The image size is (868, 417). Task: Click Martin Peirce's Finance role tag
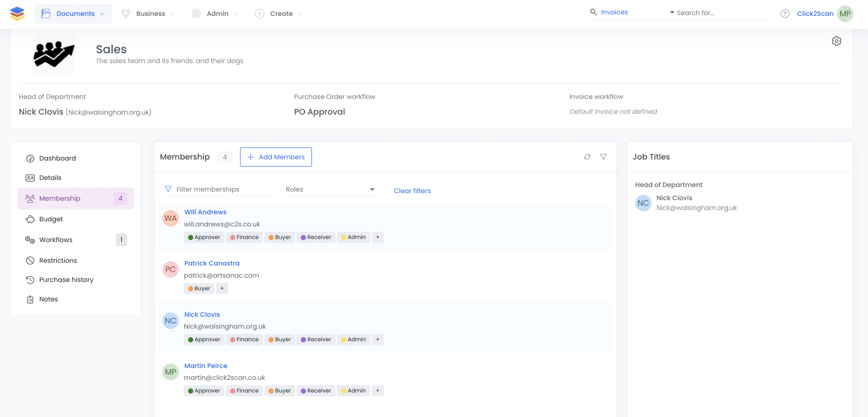(x=244, y=391)
